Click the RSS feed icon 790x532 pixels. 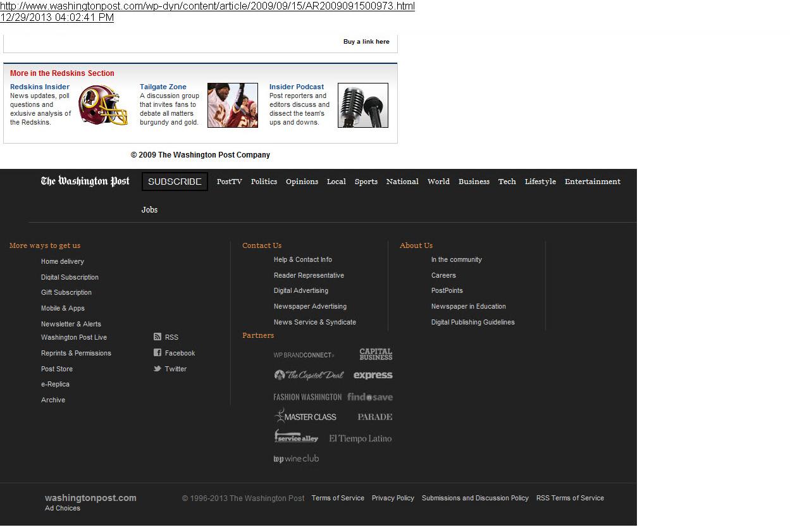[157, 337]
